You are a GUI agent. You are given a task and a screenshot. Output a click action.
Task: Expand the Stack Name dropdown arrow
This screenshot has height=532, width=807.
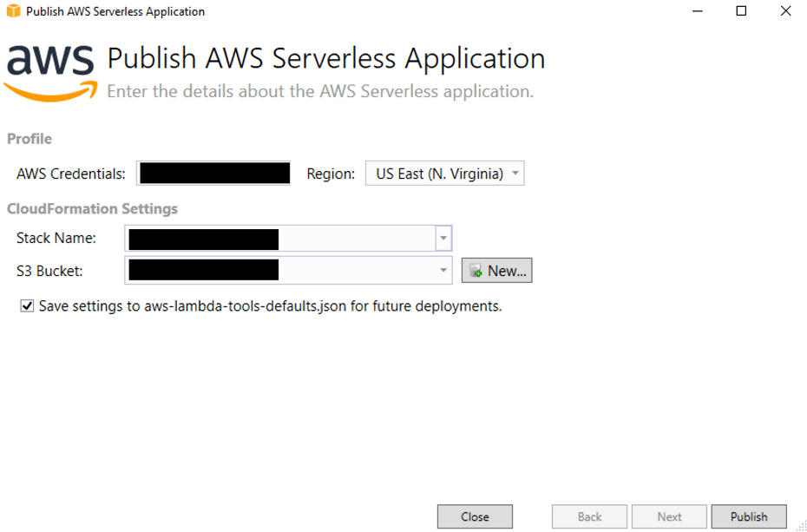[443, 238]
